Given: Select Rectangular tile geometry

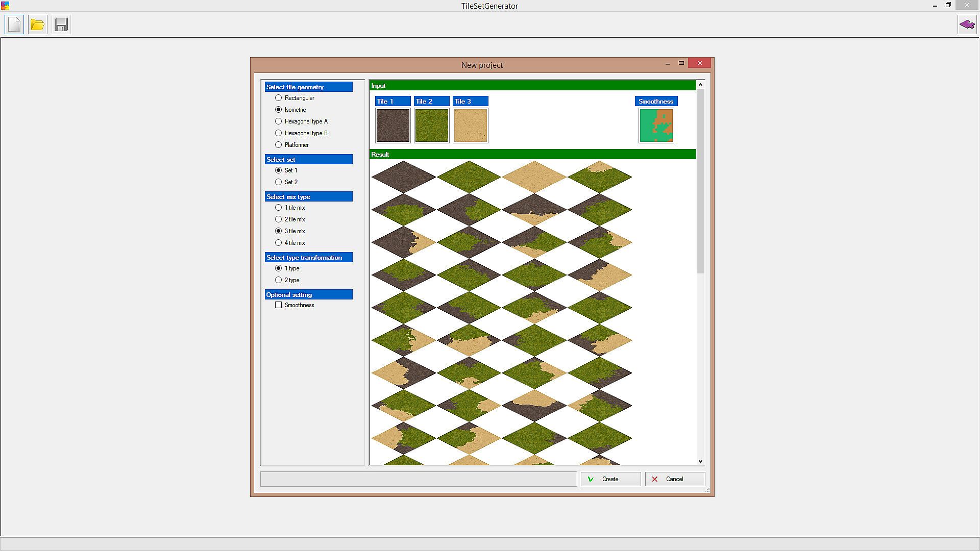Looking at the screenshot, I should (279, 98).
